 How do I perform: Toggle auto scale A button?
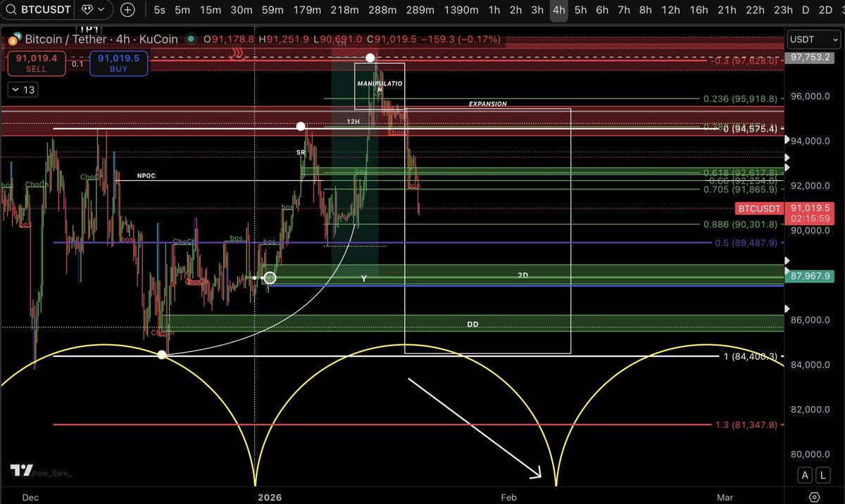[x=805, y=474]
